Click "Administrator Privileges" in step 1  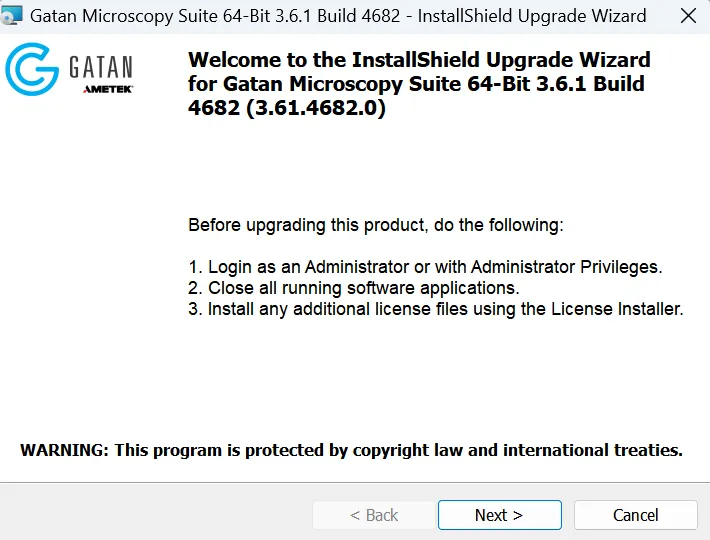click(x=566, y=267)
